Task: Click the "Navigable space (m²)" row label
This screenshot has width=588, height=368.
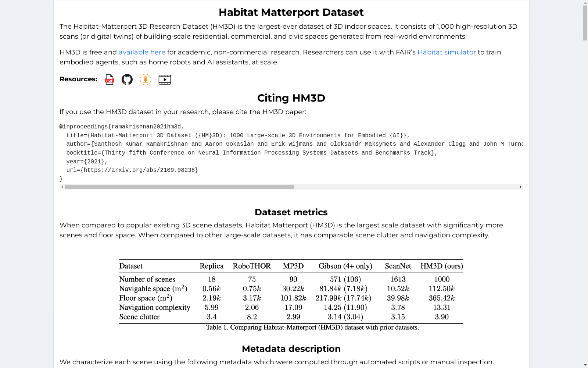Action: [153, 289]
